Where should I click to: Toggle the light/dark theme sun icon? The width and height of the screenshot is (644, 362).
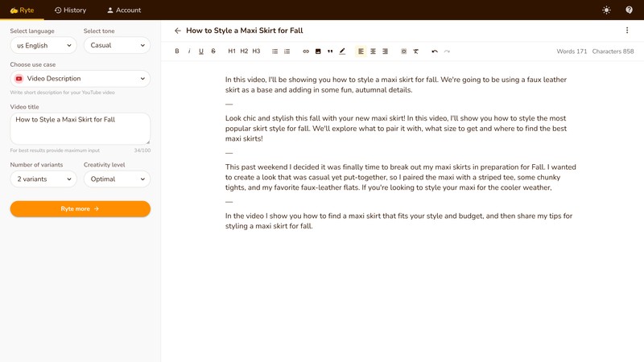(606, 10)
